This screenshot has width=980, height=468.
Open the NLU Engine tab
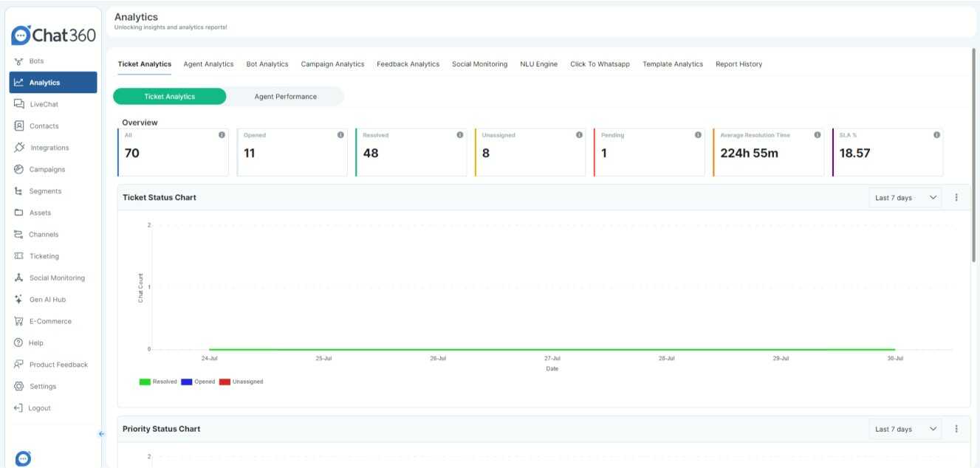click(538, 63)
